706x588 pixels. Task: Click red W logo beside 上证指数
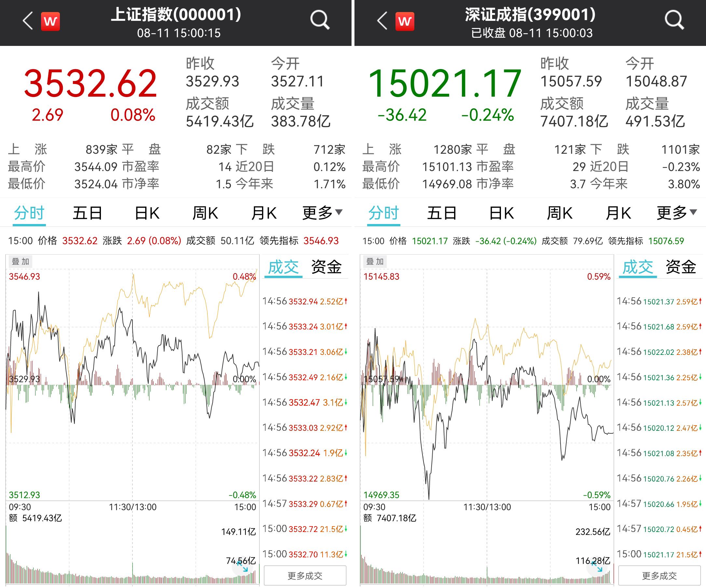[x=50, y=21]
